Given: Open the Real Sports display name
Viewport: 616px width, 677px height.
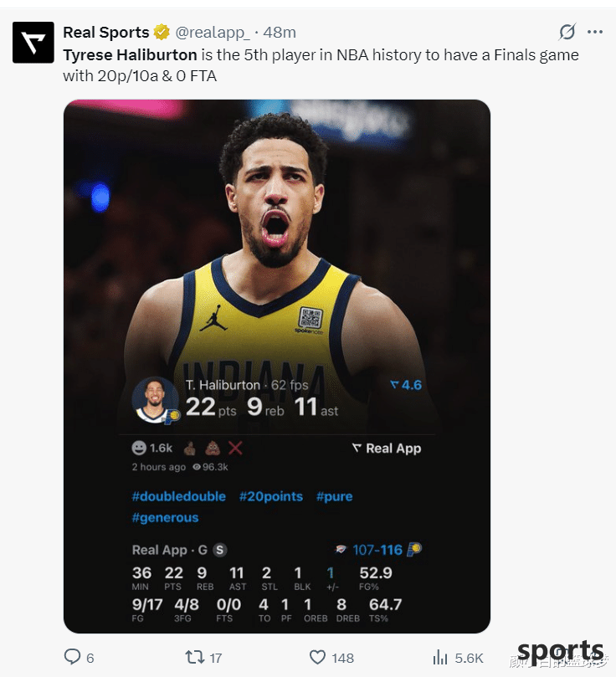Looking at the screenshot, I should [106, 33].
